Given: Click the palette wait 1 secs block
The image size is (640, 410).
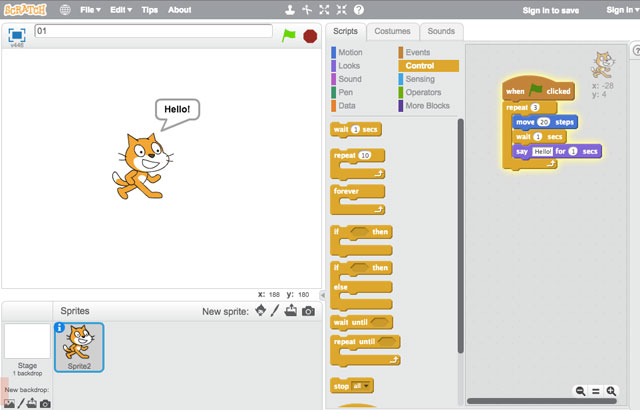Looking at the screenshot, I should tap(356, 130).
